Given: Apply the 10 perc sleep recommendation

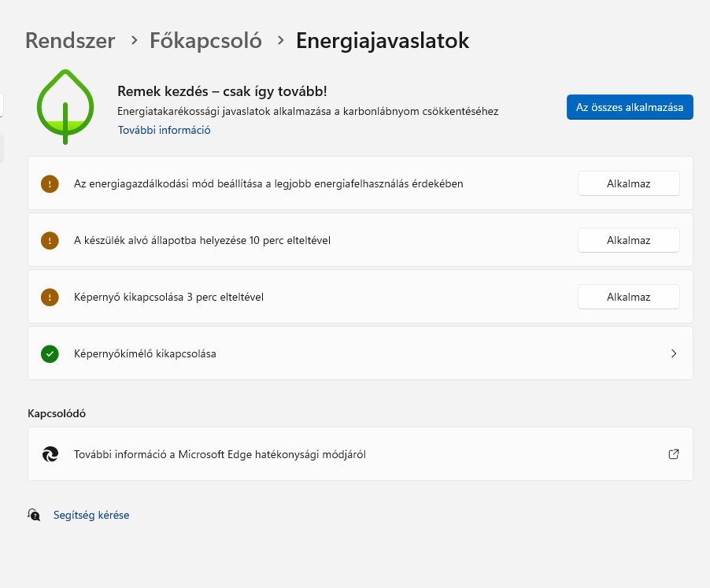Looking at the screenshot, I should point(628,240).
